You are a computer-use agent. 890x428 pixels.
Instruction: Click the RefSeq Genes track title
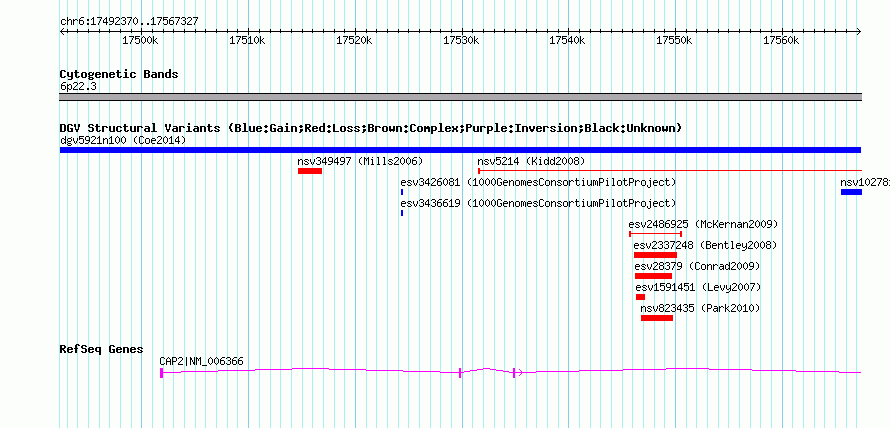pos(102,349)
